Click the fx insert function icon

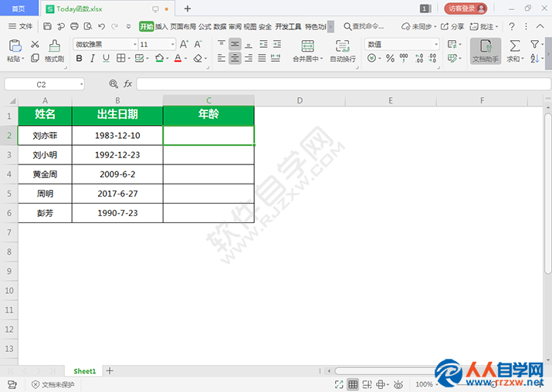point(128,84)
